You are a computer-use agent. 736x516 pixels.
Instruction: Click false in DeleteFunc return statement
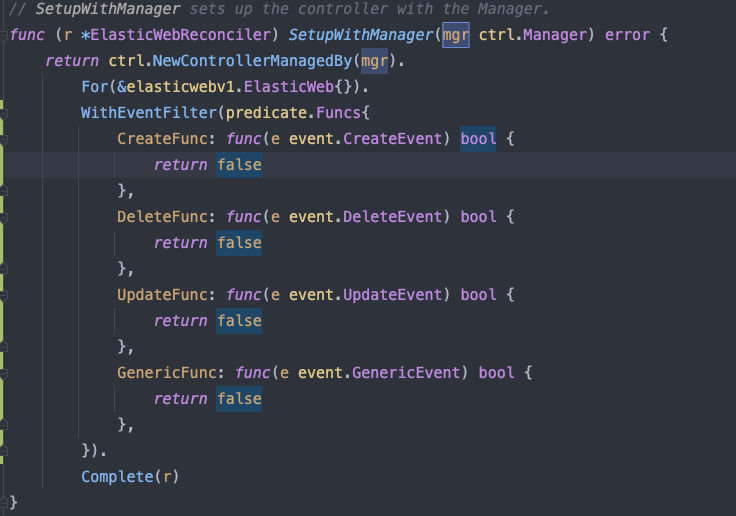(239, 243)
